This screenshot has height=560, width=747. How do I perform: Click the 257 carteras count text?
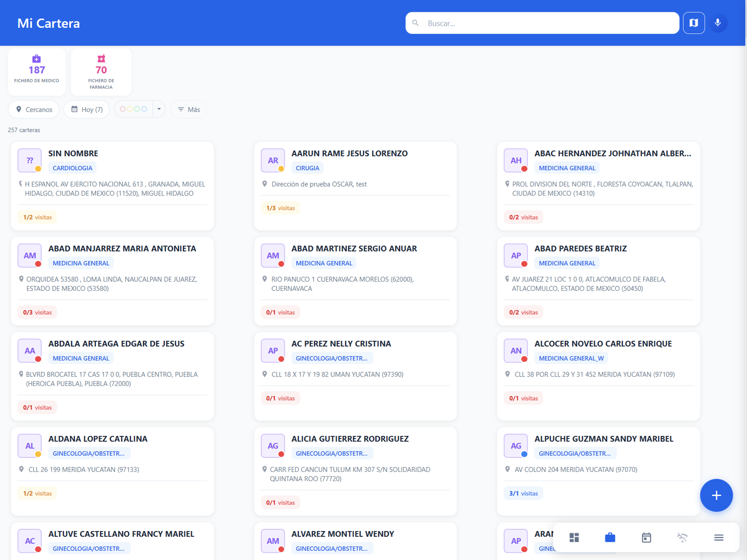pyautogui.click(x=24, y=130)
